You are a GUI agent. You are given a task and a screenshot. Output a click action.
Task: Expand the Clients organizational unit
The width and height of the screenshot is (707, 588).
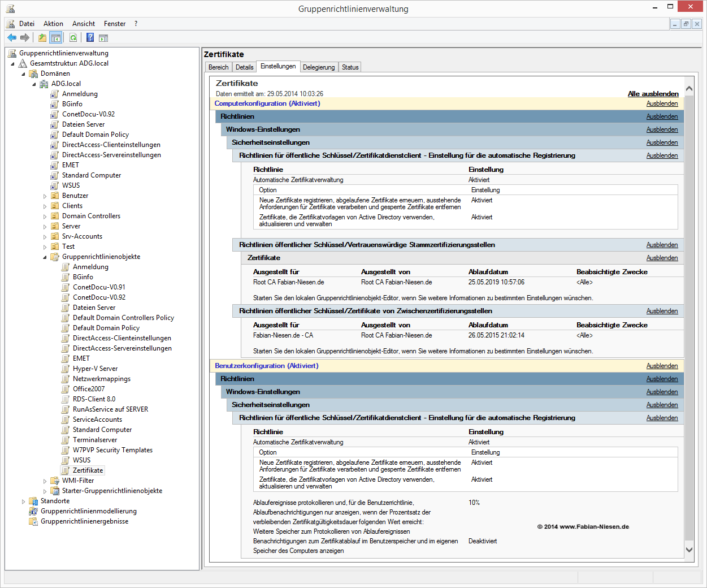(x=45, y=206)
